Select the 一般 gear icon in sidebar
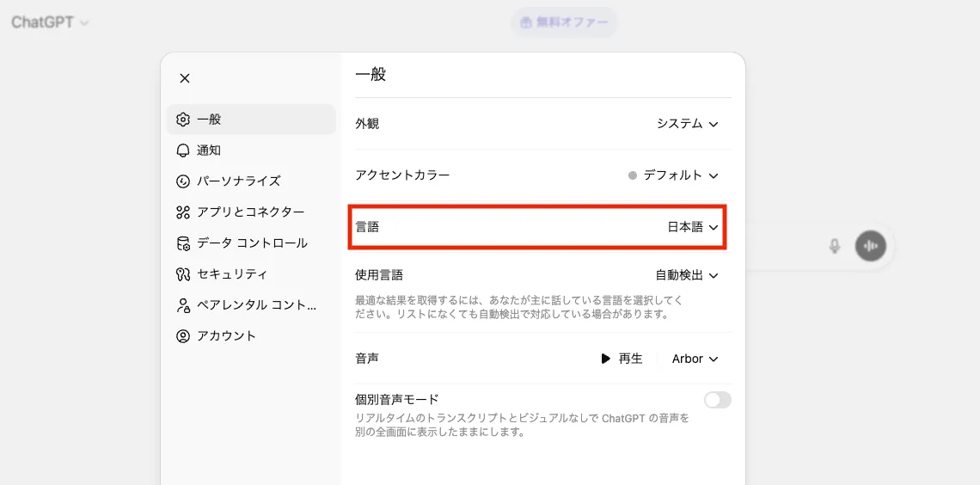This screenshot has width=980, height=485. click(x=182, y=120)
